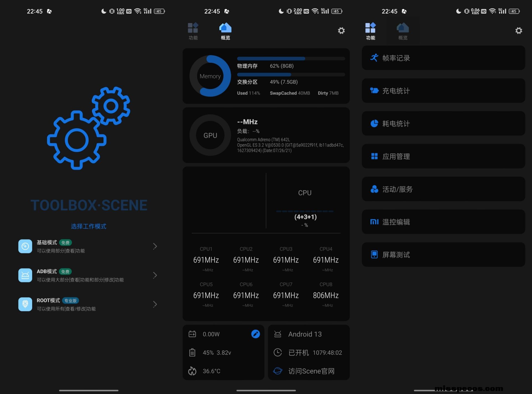Tap the CPU (4+3+1) load panel
The image size is (532, 394).
pos(305,208)
